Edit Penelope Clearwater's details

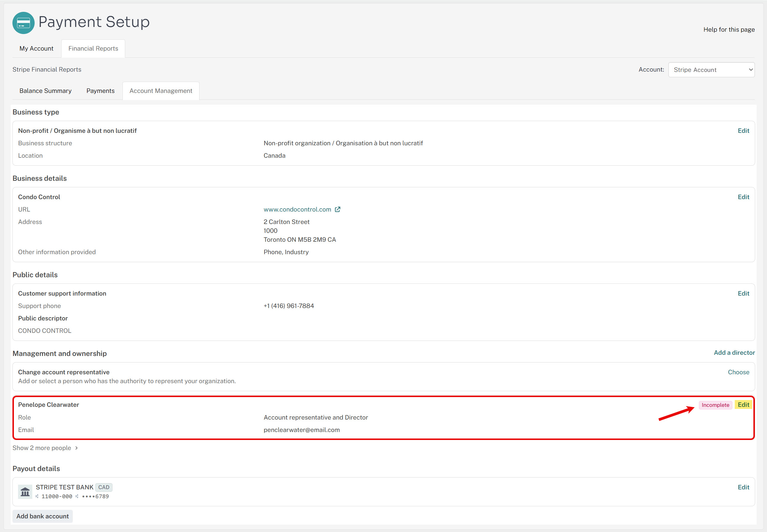743,405
